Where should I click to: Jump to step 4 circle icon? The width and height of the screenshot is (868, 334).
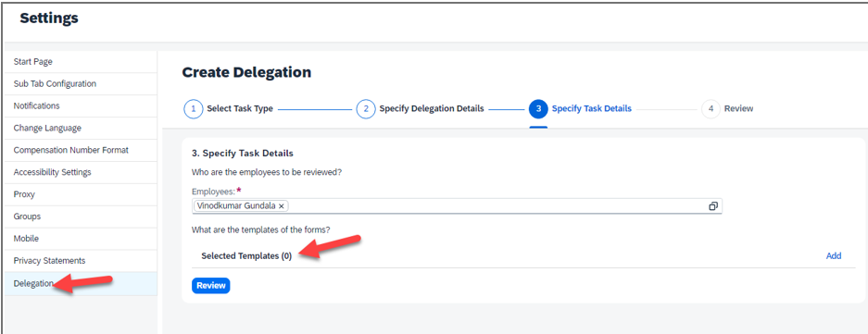click(711, 109)
